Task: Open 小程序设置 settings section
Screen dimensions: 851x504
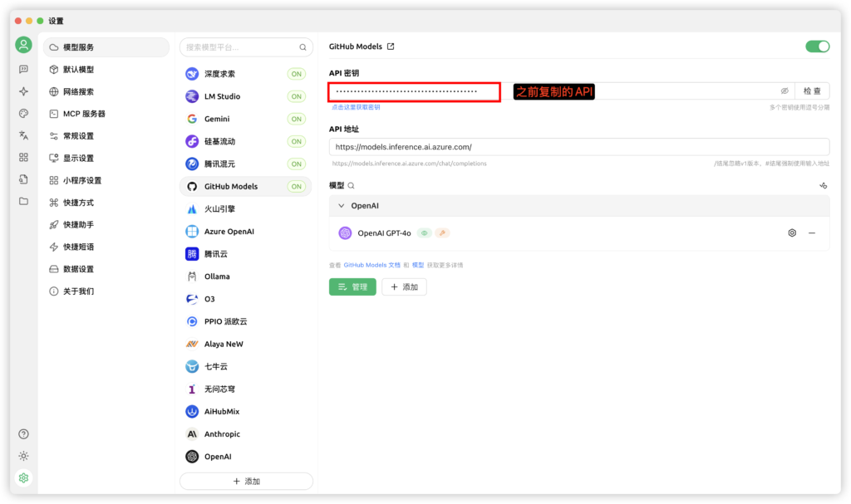Action: point(106,180)
